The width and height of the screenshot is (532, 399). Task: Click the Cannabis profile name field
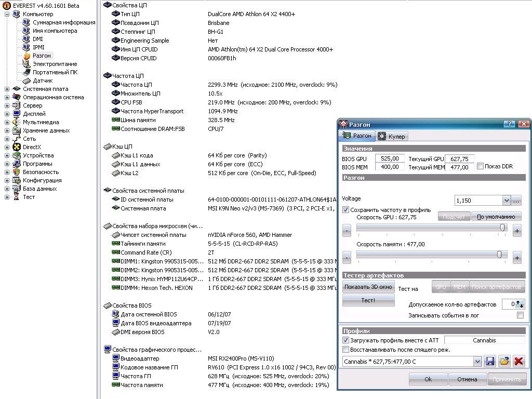(485, 340)
